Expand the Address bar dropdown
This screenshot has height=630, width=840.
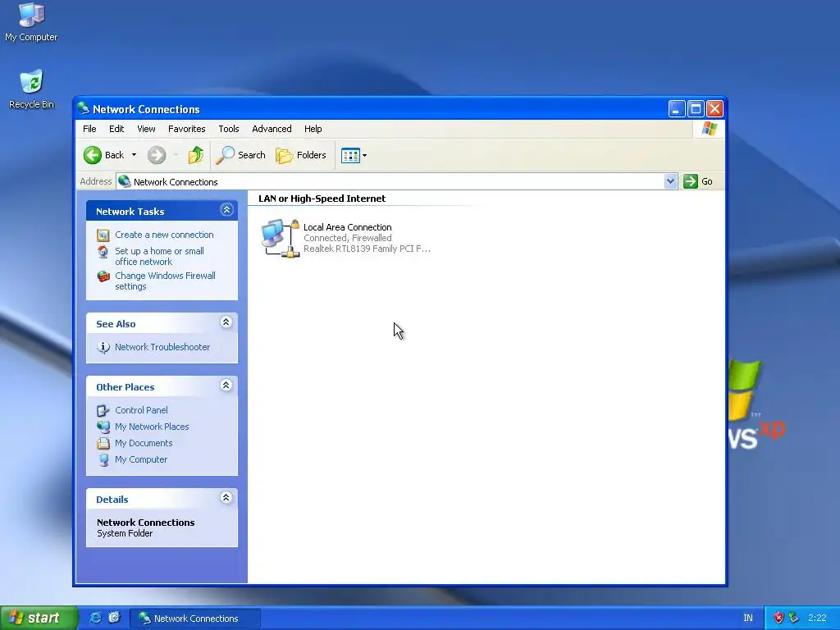670,181
